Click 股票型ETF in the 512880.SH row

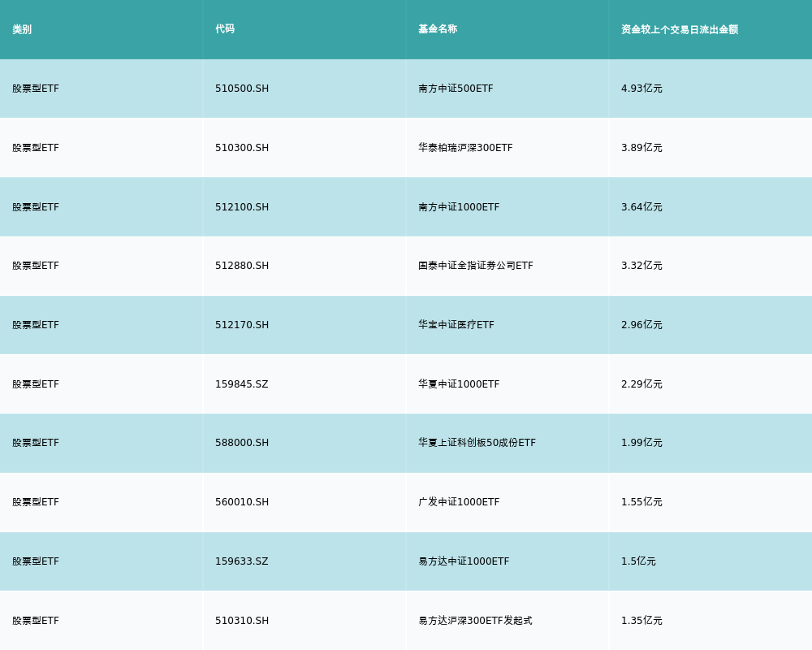point(36,266)
